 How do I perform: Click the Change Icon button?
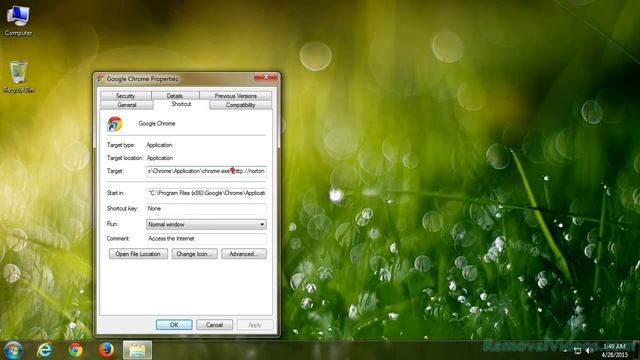(x=194, y=254)
